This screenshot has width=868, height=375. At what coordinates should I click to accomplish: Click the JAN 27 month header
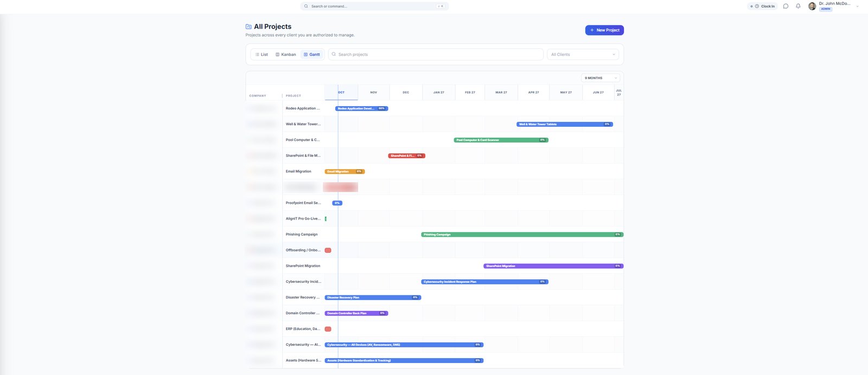pos(439,93)
